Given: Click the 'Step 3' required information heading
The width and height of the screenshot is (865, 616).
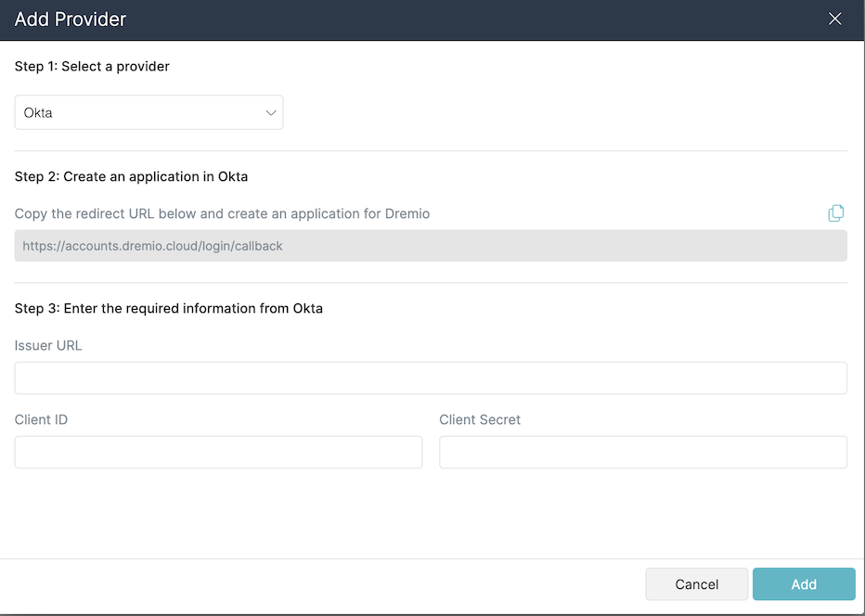Looking at the screenshot, I should pos(169,308).
